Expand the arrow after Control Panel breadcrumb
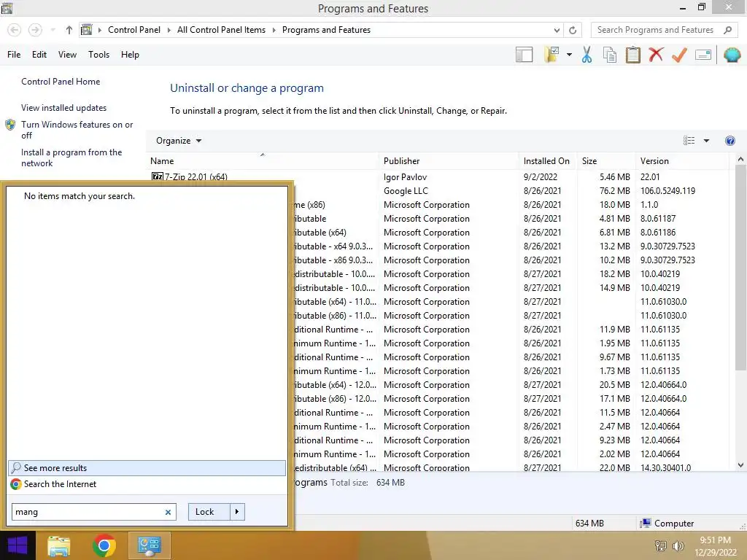The height and width of the screenshot is (560, 747). tap(169, 30)
